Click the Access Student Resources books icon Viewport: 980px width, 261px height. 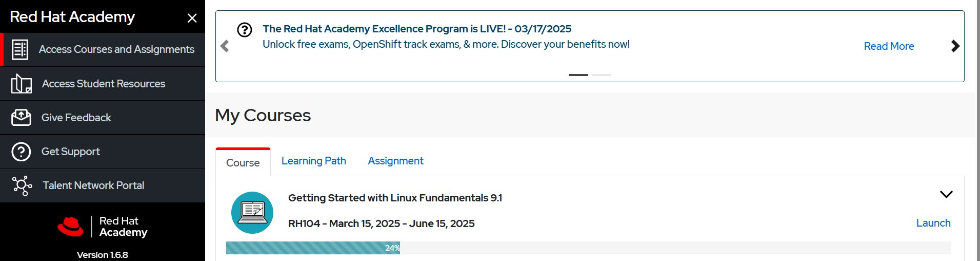(x=22, y=84)
